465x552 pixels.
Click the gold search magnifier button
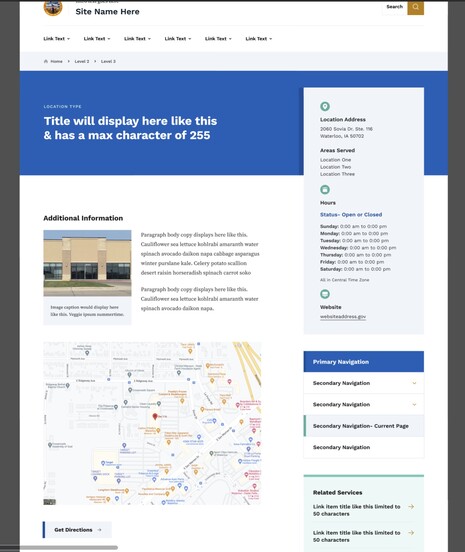tap(415, 7)
